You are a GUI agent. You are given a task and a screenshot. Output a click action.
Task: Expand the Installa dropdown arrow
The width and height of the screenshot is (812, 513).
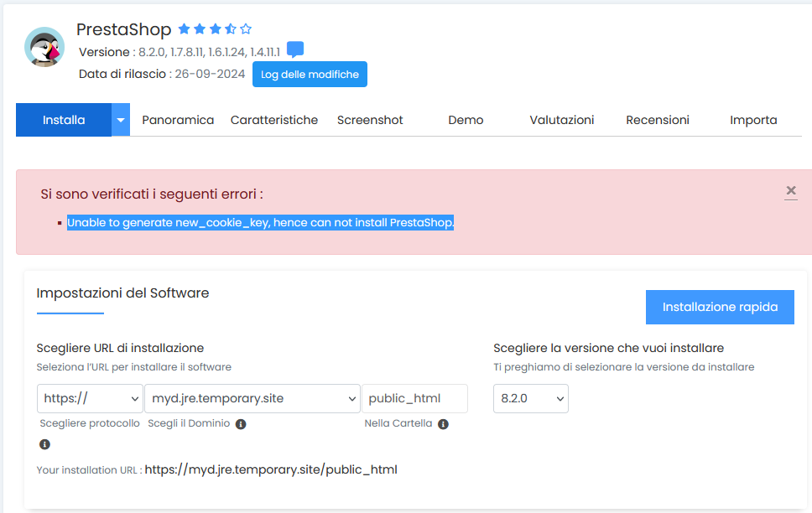(x=121, y=120)
